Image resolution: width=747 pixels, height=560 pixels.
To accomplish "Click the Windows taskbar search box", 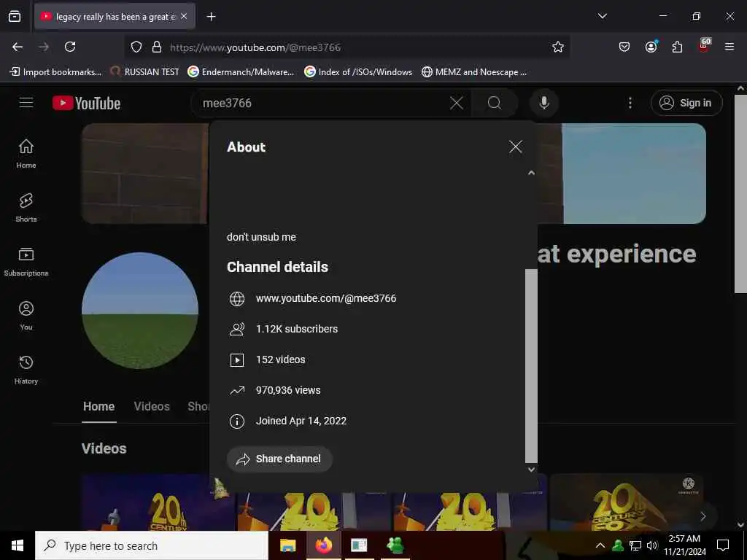I will coord(152,545).
